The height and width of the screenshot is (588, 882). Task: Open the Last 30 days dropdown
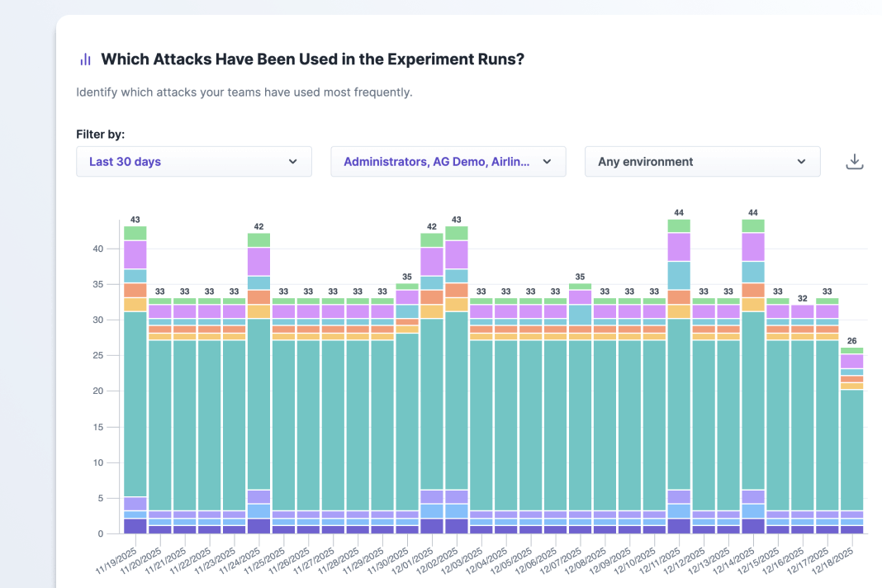[193, 162]
